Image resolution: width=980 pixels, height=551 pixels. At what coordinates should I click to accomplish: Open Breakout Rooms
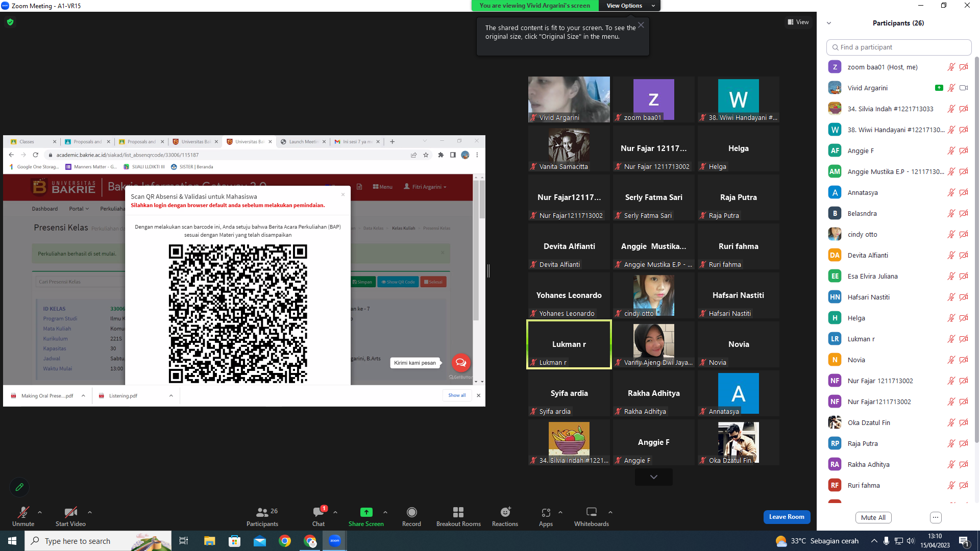[x=458, y=516]
